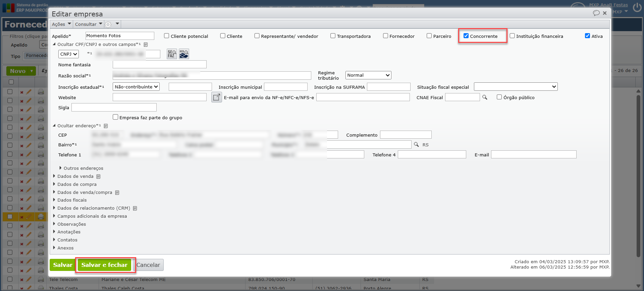Open the comment bubble icon in dialog header

tap(596, 13)
